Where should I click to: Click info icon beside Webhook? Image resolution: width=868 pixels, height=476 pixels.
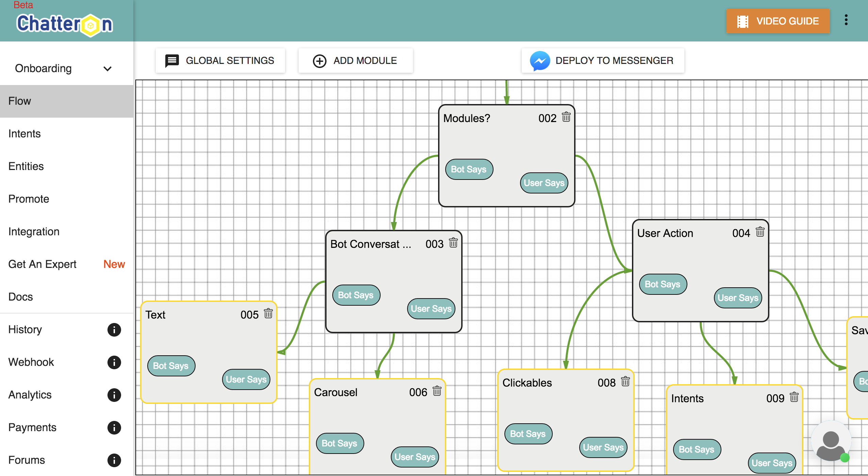click(x=114, y=362)
